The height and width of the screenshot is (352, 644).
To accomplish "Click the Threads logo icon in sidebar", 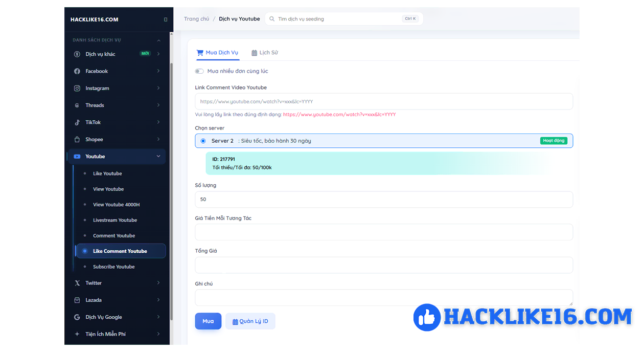I will pos(77,105).
